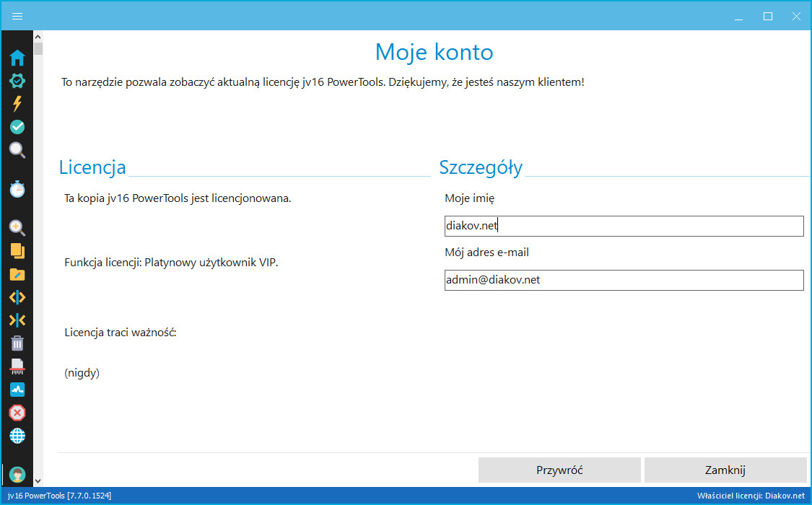Open the user avatar account icon

pos(17,475)
